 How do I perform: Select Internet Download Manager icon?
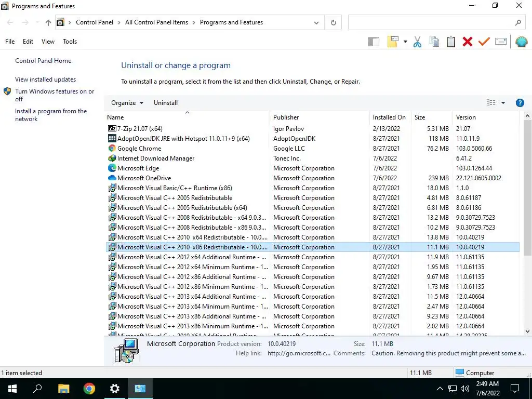point(112,158)
